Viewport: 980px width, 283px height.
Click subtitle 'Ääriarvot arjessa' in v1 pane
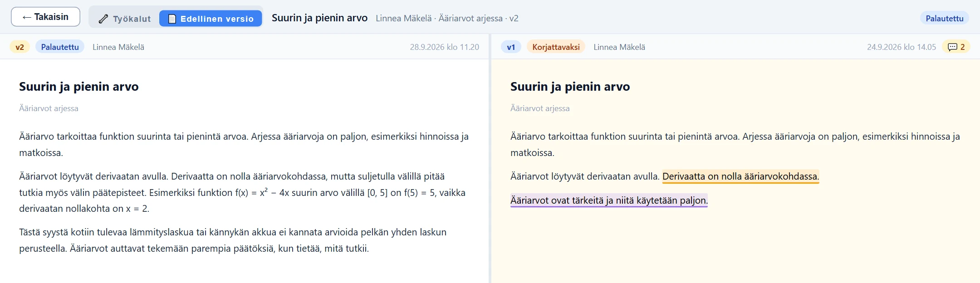(540, 108)
